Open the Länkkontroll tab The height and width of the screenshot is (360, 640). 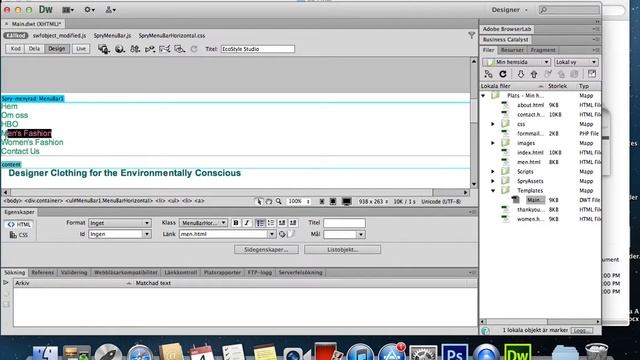[x=180, y=273]
